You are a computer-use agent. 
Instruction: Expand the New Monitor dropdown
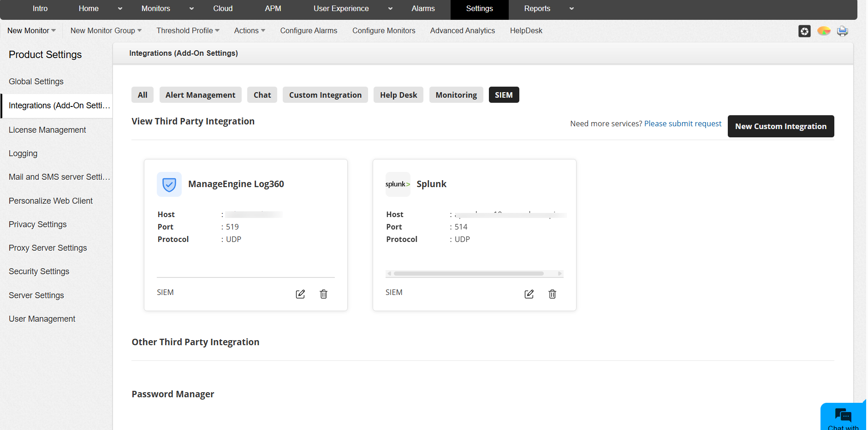pos(30,30)
